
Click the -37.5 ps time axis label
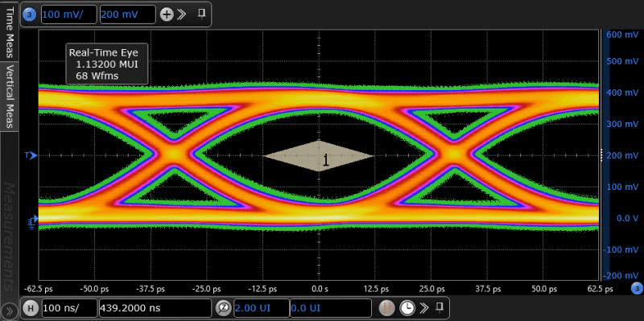150,289
